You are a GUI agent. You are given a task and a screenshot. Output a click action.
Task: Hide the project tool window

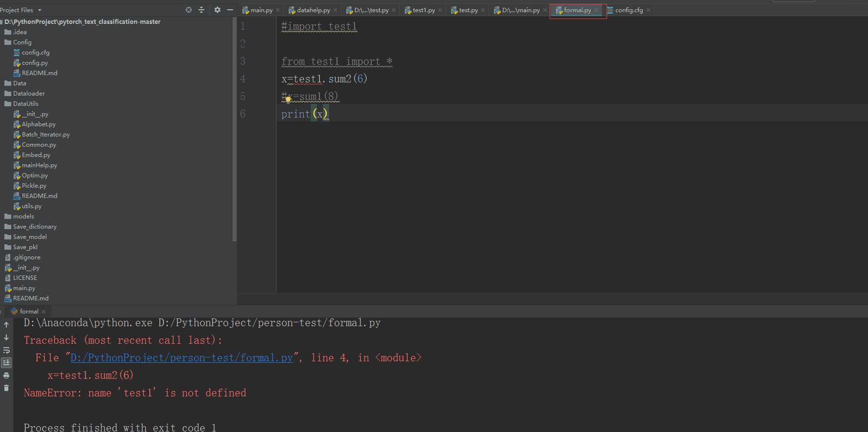point(230,10)
